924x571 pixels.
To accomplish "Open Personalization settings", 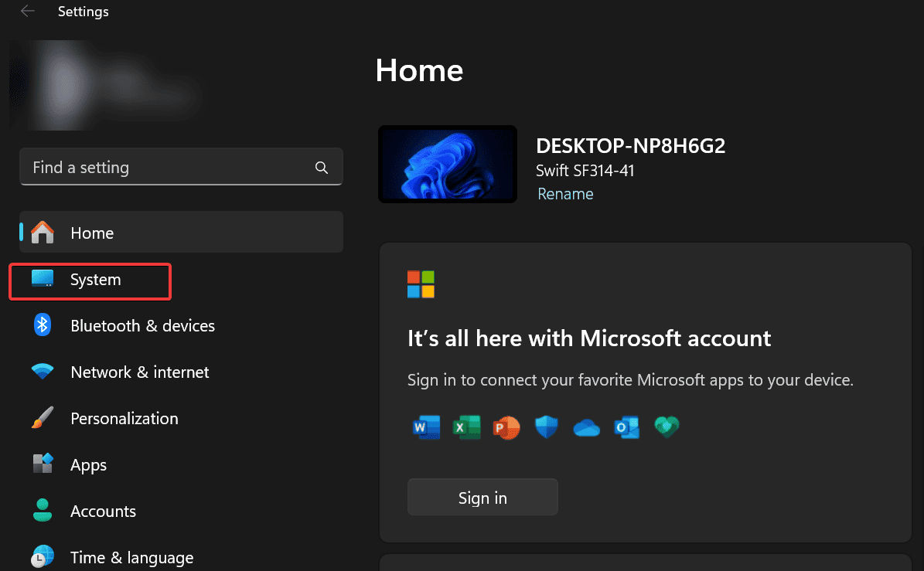I will pyautogui.click(x=124, y=418).
